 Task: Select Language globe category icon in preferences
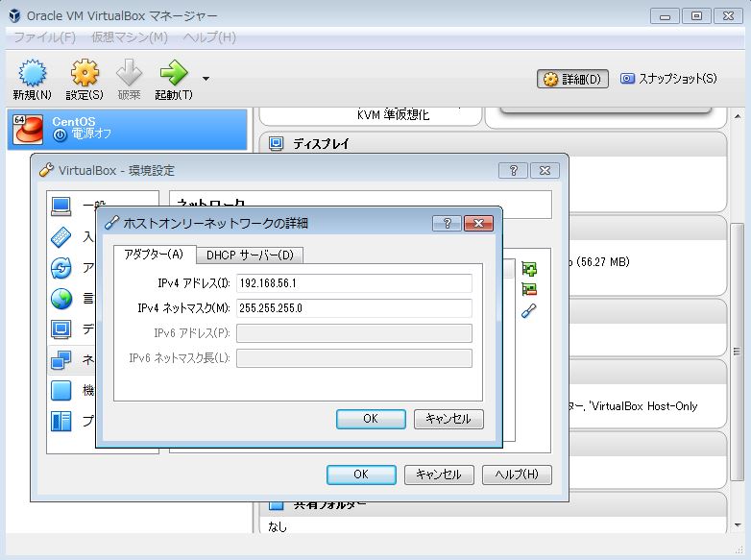coord(61,299)
